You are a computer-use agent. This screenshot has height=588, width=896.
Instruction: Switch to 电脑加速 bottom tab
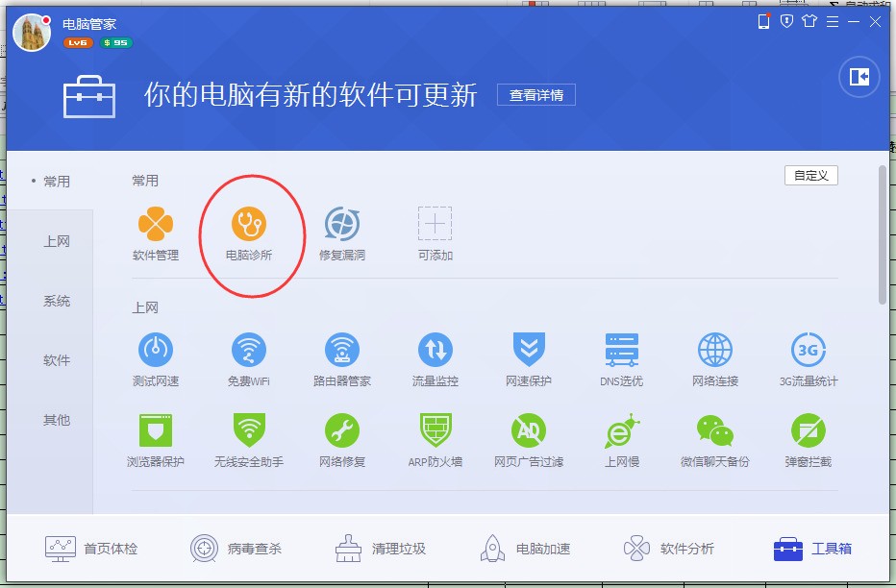[x=525, y=549]
